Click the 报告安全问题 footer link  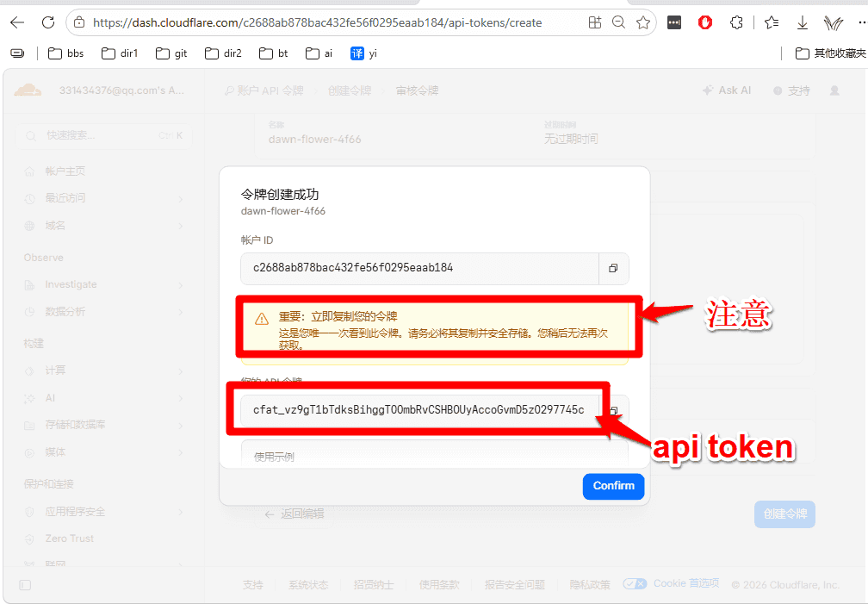coord(515,584)
